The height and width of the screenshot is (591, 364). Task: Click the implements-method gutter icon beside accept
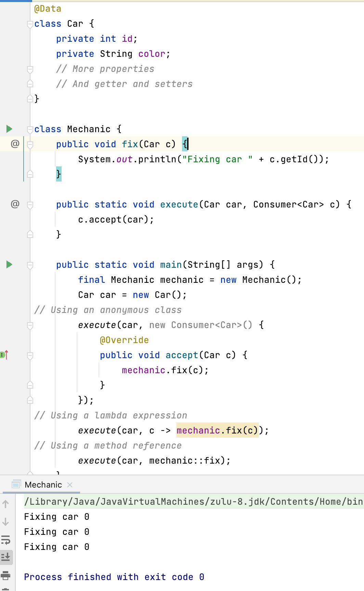pyautogui.click(x=4, y=355)
